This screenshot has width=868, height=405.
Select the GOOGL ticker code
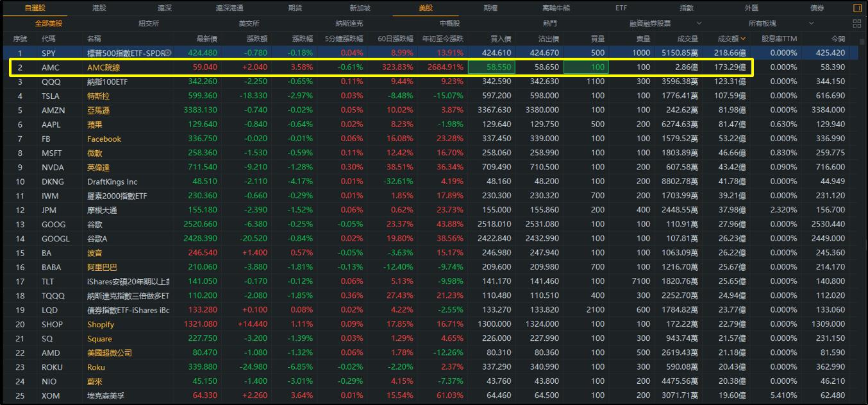tap(55, 239)
